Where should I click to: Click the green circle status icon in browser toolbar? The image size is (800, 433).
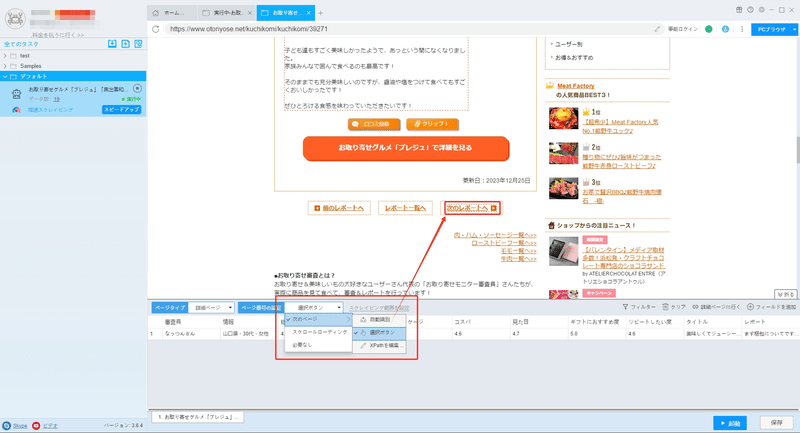(x=709, y=29)
